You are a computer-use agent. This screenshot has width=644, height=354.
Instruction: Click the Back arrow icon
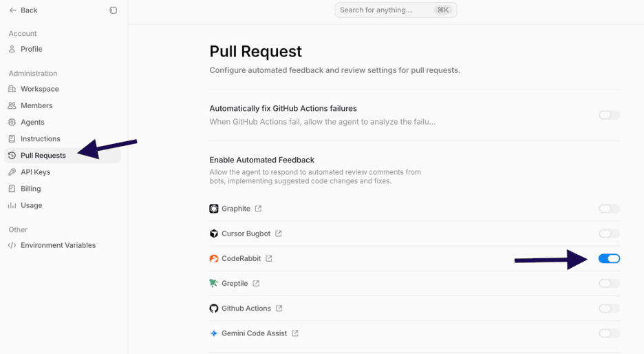13,10
